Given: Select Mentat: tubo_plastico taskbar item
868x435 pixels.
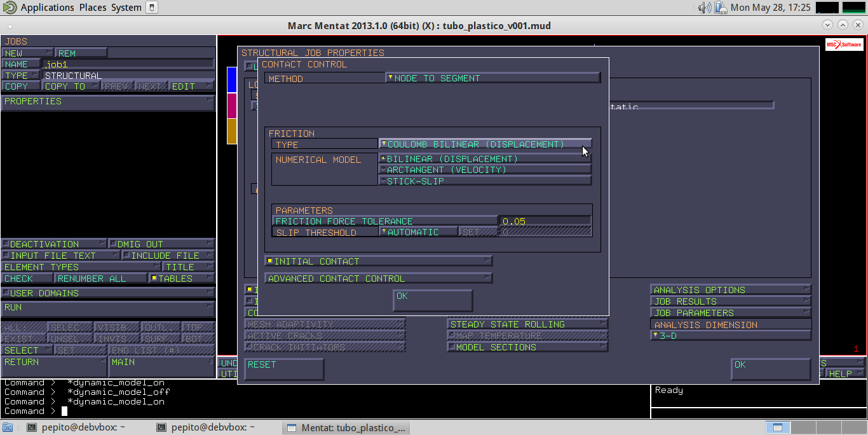Looking at the screenshot, I should [346, 428].
